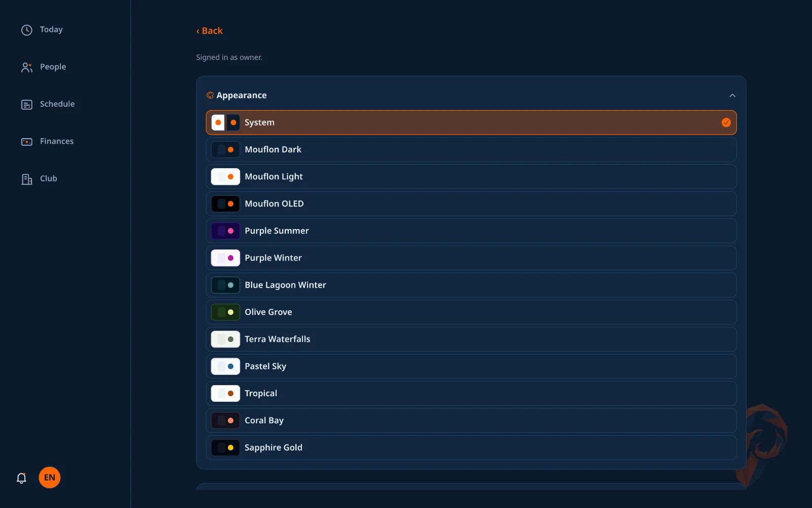
Task: Click the Tropical color swatch
Action: click(x=225, y=393)
